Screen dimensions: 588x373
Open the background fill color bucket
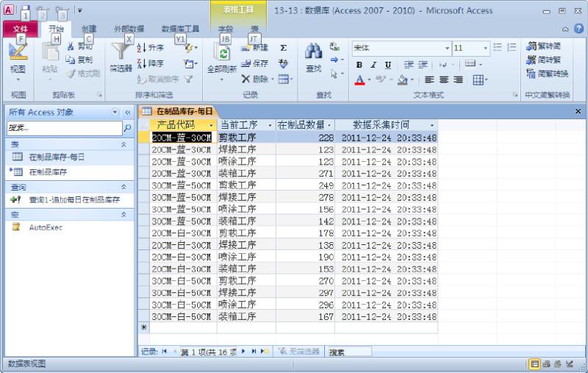point(402,79)
